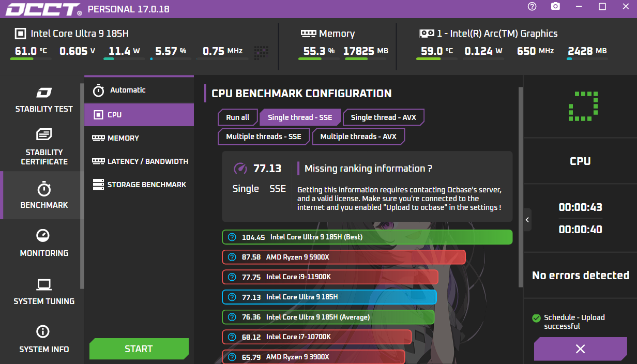Open the help question mark in title bar
The width and height of the screenshot is (637, 364).
[532, 7]
